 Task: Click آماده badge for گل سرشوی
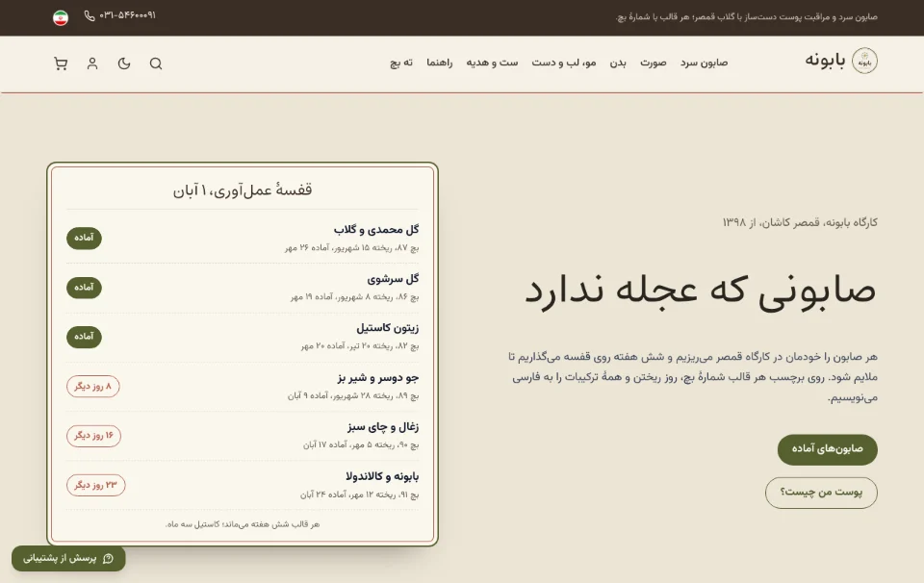[85, 288]
